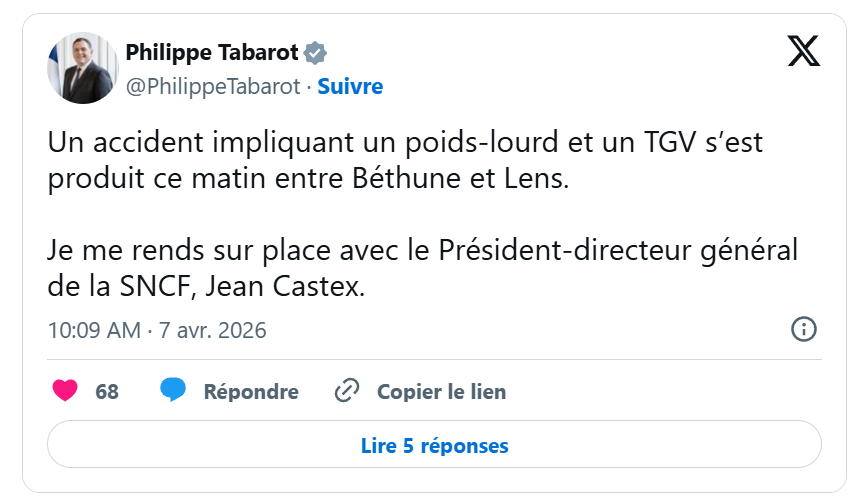
Task: Open Lire 5 réponses
Action: (x=434, y=445)
